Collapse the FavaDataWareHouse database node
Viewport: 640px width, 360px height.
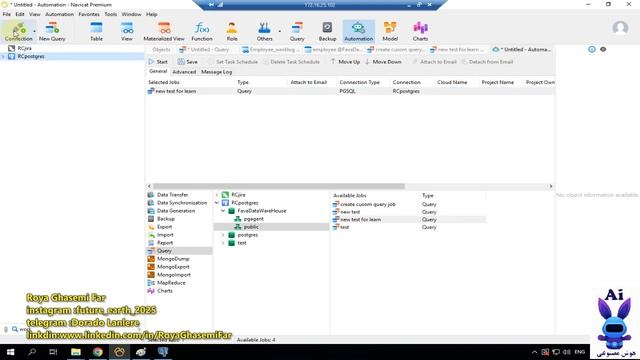point(223,211)
